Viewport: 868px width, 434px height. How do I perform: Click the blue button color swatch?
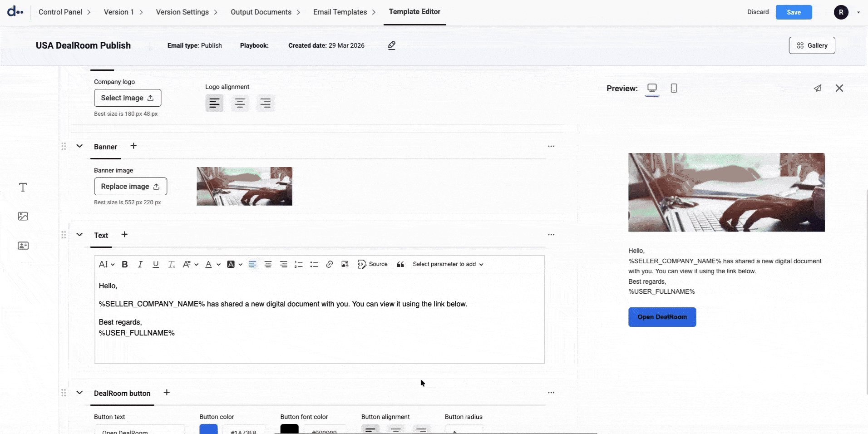pos(208,429)
